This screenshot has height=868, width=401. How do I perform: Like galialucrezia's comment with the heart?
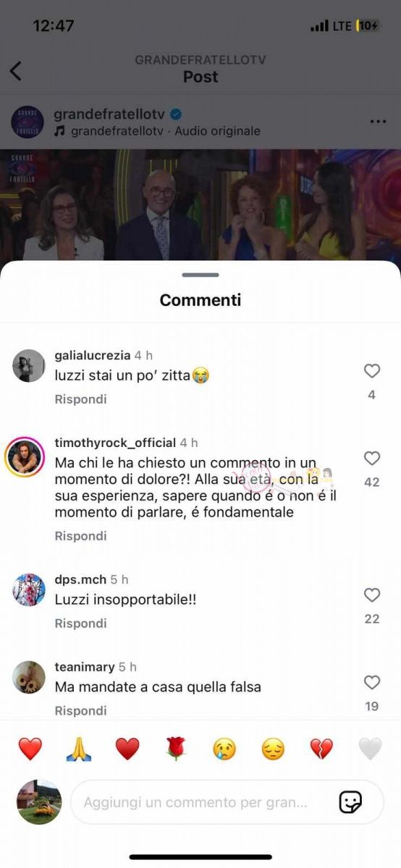371,371
